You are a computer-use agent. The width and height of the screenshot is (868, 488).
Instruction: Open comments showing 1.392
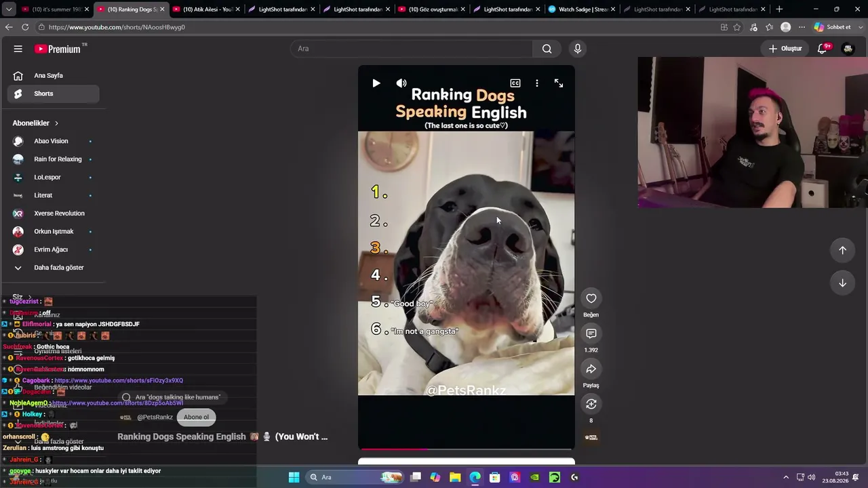coord(591,333)
